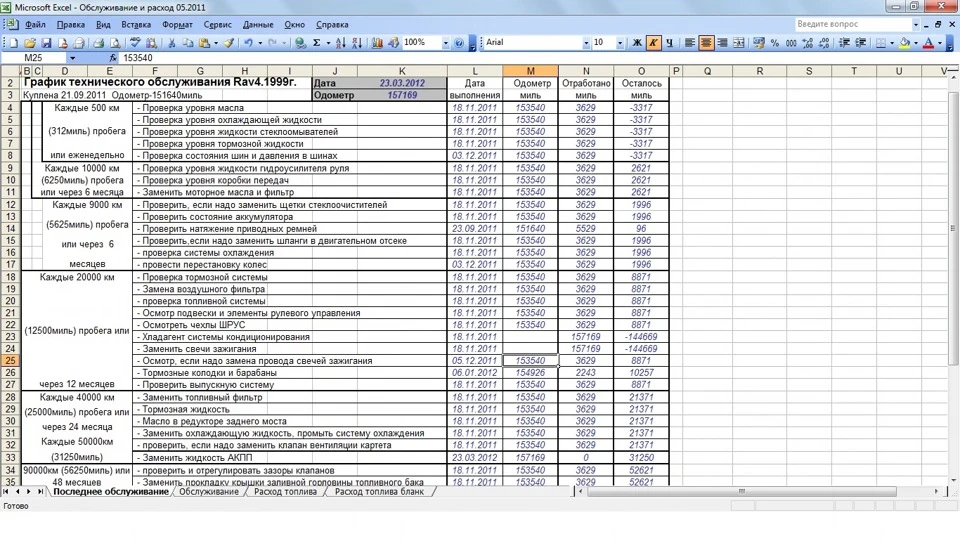Click the Print icon in toolbar
Screen dimensions: 960x541
point(98,43)
